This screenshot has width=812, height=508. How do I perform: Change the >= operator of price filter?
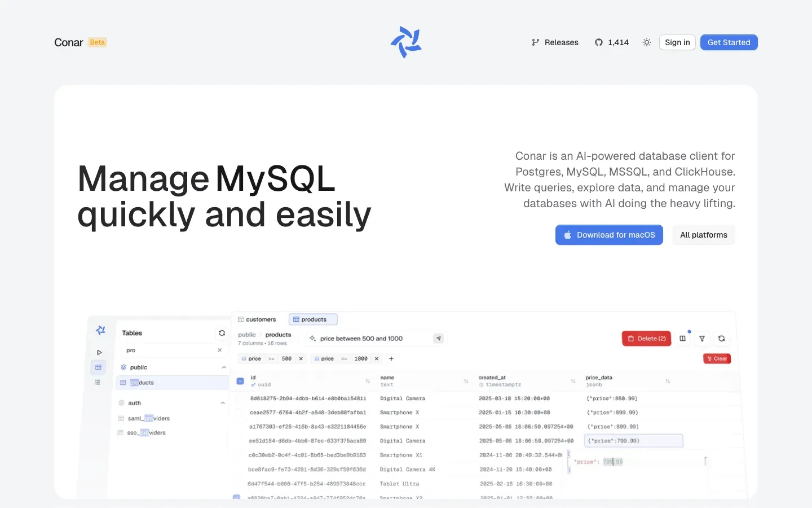pyautogui.click(x=271, y=359)
